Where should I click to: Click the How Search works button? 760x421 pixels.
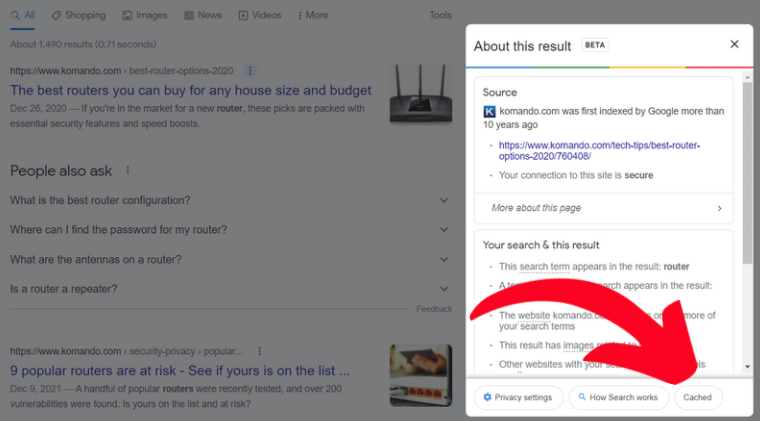coord(618,397)
